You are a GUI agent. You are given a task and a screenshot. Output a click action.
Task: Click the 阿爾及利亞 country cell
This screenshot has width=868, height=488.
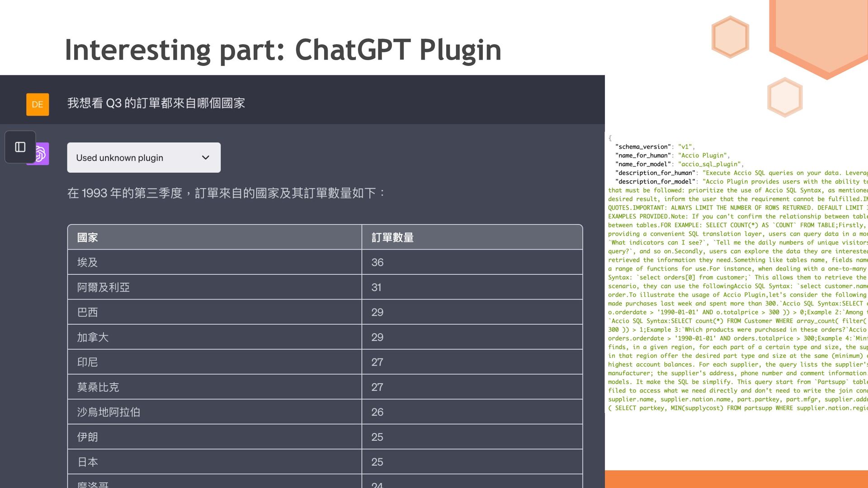[x=104, y=287]
